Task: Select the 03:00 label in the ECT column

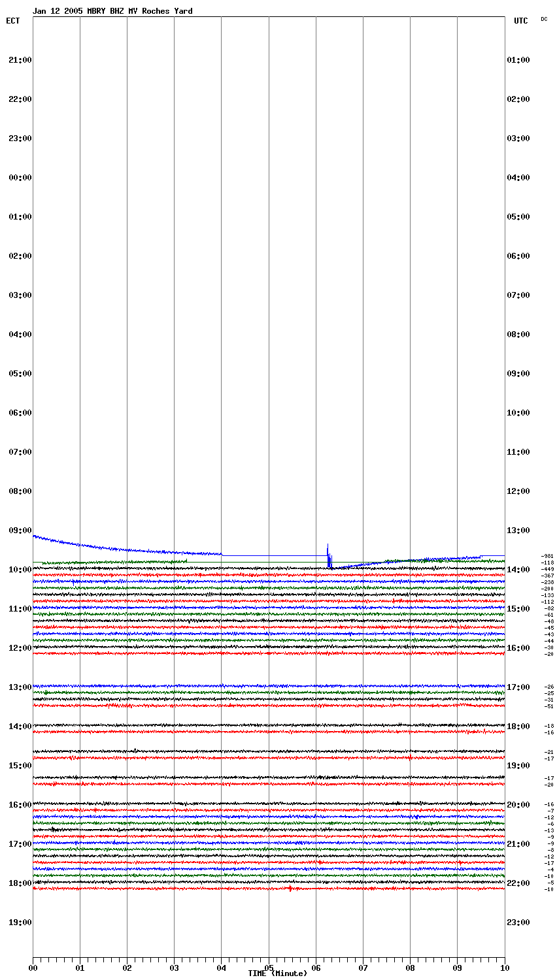Action: 20,295
